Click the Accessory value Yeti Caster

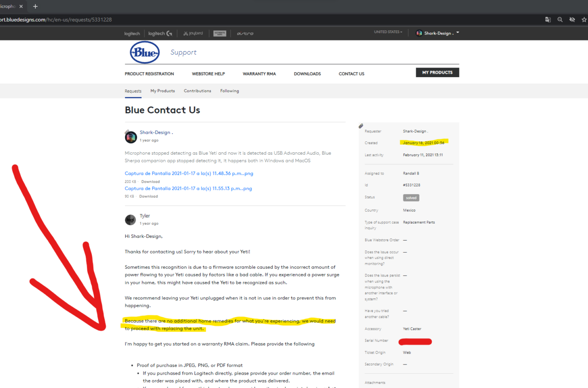tap(412, 329)
